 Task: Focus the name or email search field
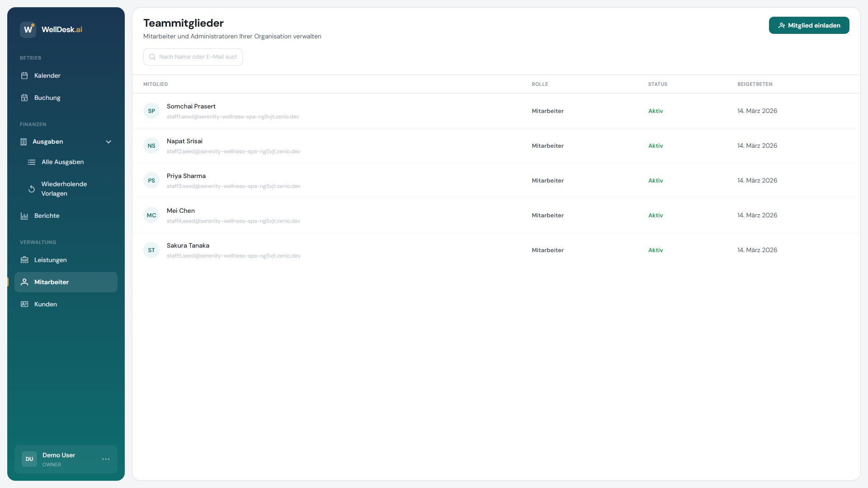(198, 57)
